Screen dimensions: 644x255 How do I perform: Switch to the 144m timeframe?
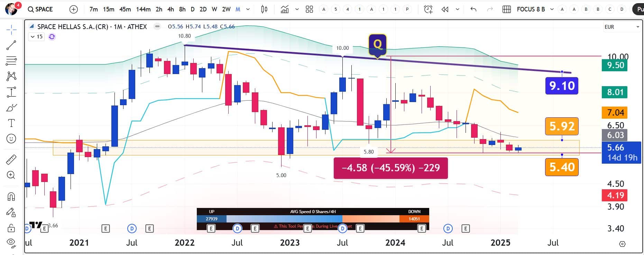click(x=143, y=9)
